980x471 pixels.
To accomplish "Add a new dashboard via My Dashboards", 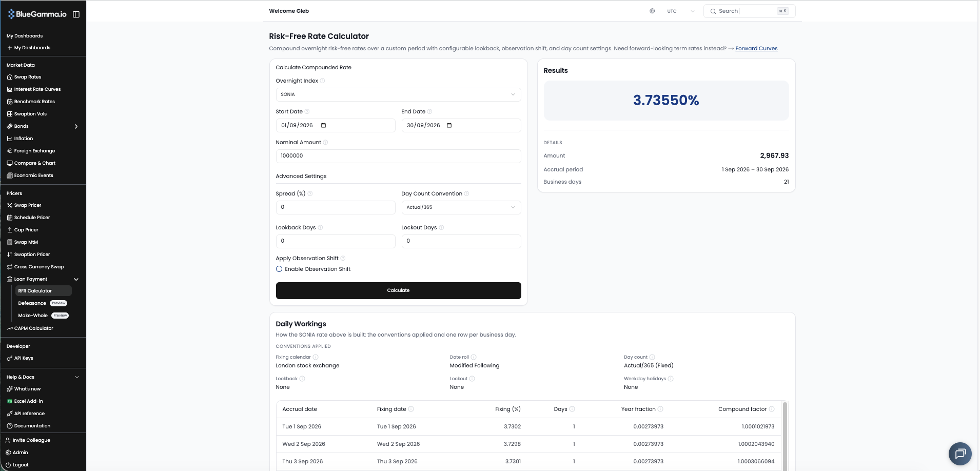I will pyautogui.click(x=29, y=48).
